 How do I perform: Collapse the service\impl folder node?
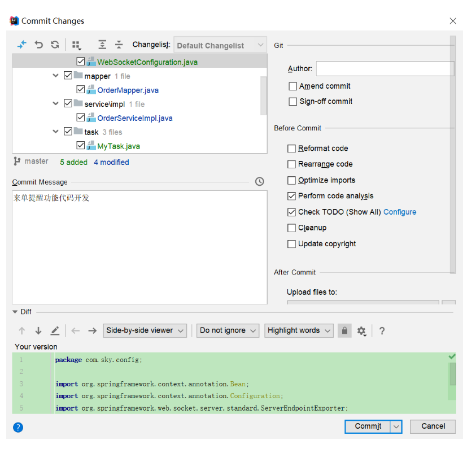click(55, 103)
